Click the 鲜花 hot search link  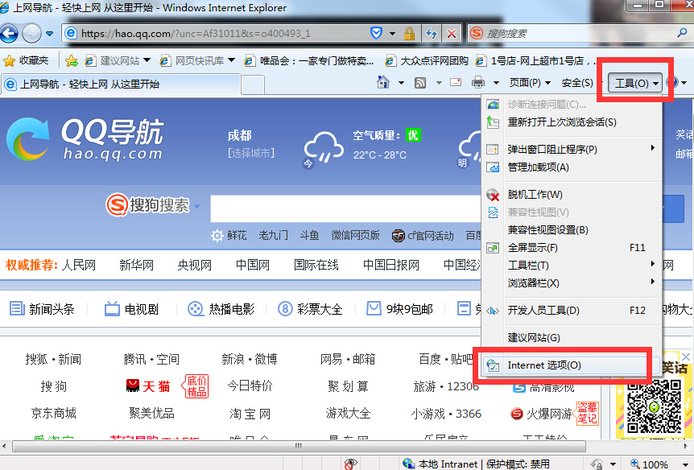pos(237,235)
